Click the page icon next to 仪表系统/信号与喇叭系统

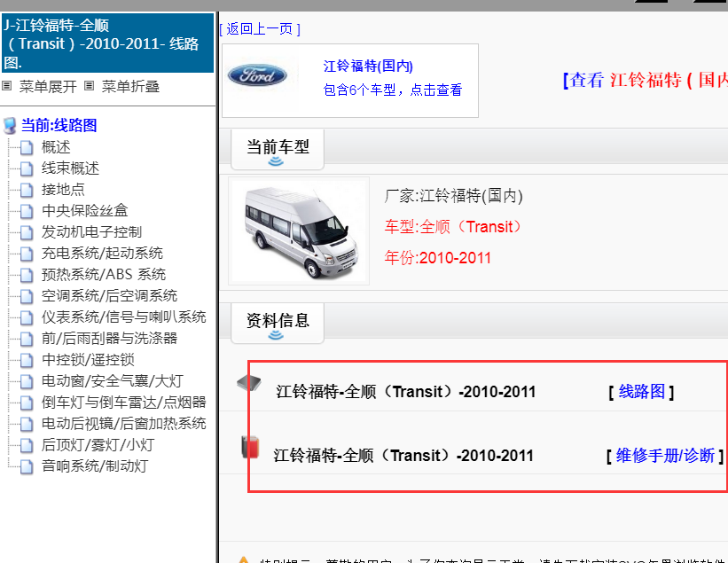point(27,318)
